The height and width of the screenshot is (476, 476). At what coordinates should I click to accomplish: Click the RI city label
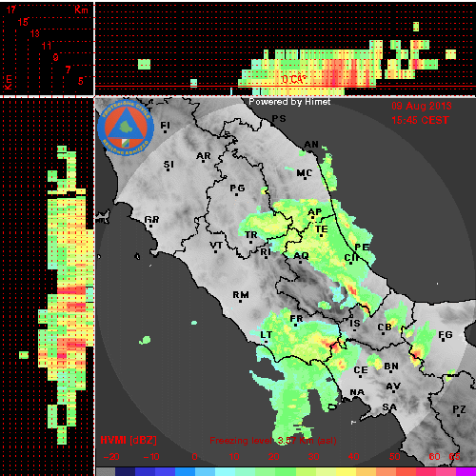(x=266, y=252)
